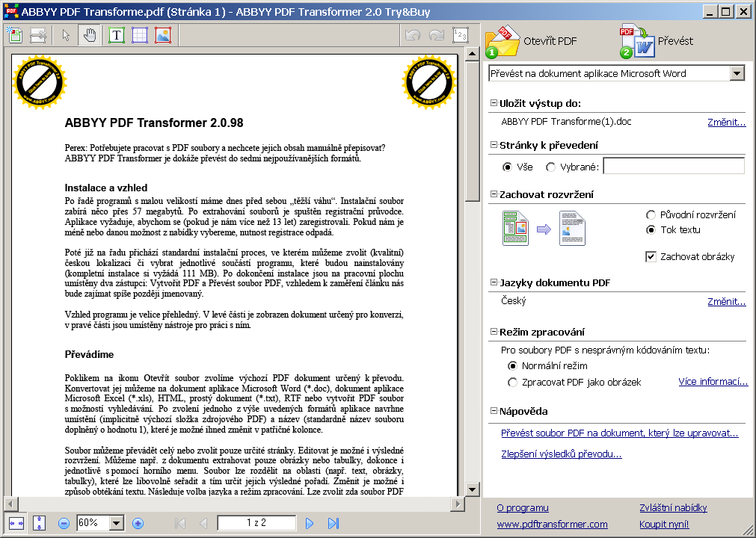Click the zoom in plus icon
This screenshot has height=538, width=756.
pyautogui.click(x=138, y=523)
